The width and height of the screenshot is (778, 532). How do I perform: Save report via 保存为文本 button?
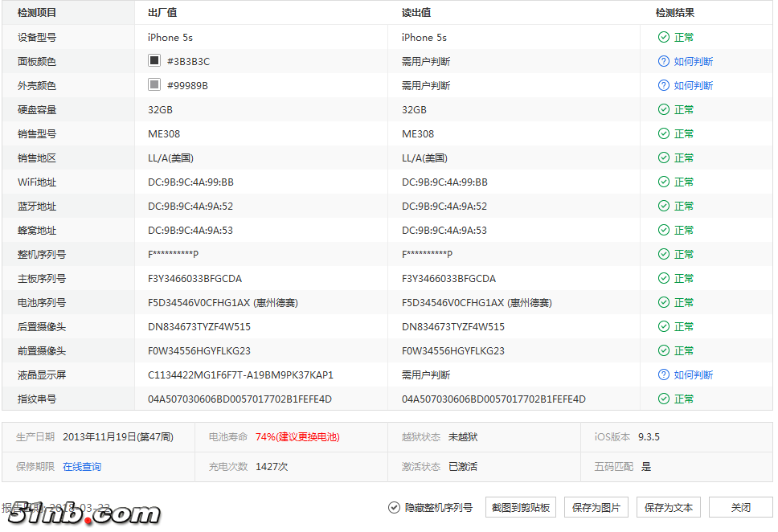point(669,508)
